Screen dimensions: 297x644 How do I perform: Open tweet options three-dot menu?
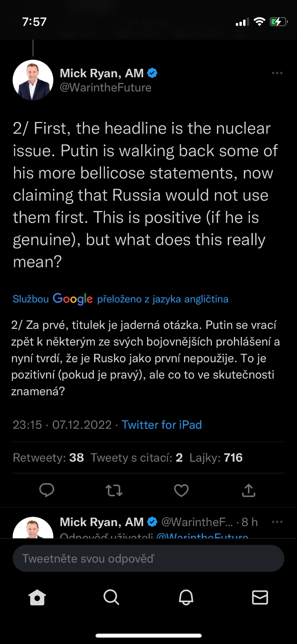point(277,73)
